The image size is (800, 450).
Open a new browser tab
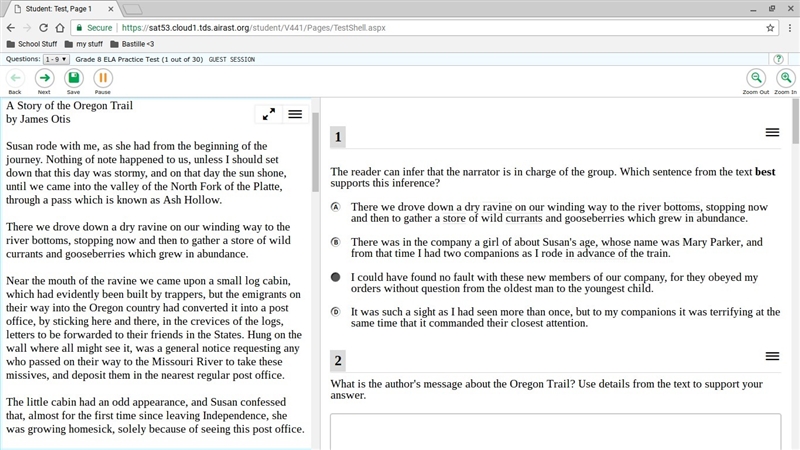tap(133, 9)
